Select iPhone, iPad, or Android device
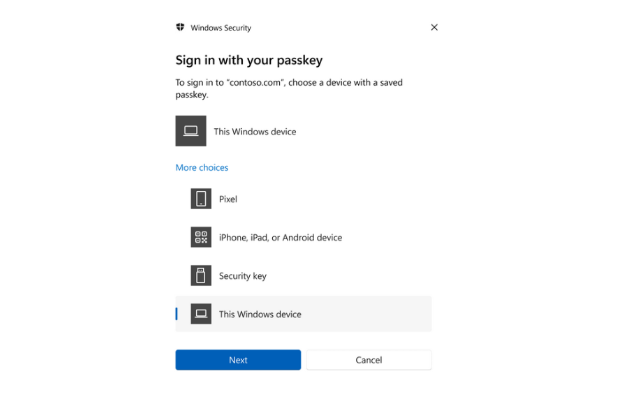637x393 pixels. click(303, 237)
